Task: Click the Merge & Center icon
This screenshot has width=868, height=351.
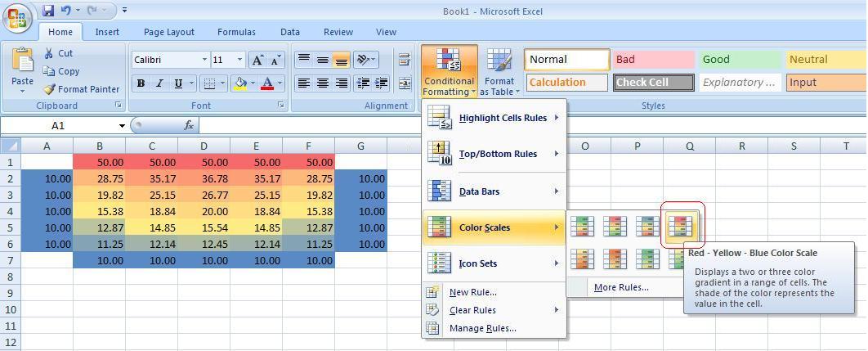Action: coord(405,83)
